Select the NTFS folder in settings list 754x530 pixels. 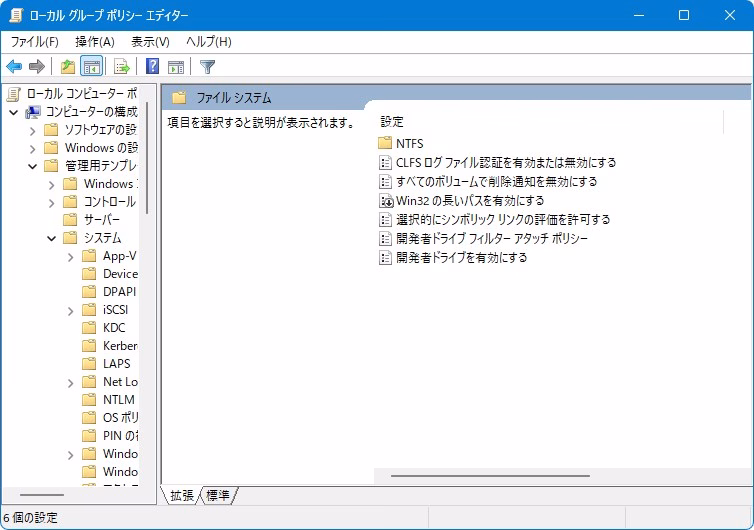pyautogui.click(x=409, y=143)
